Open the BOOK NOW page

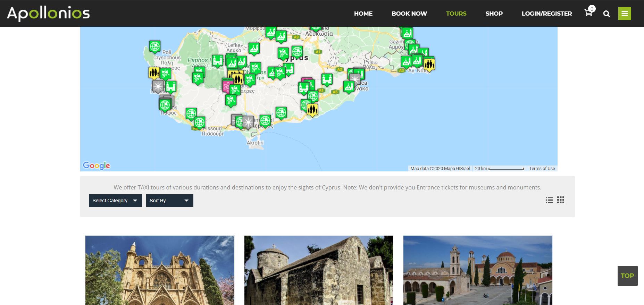coord(409,14)
